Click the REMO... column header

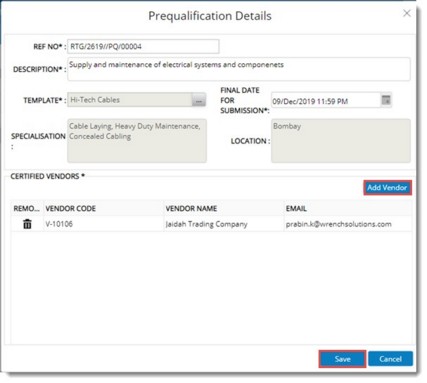tap(27, 209)
